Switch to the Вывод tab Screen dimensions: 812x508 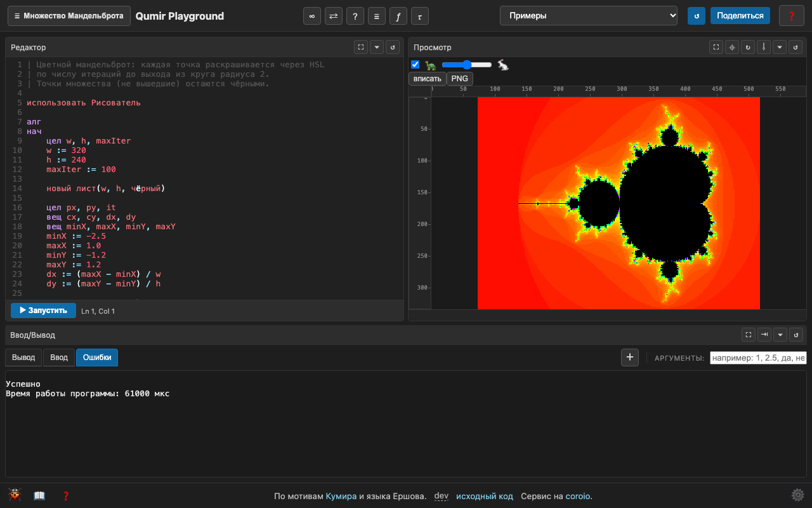tap(23, 358)
